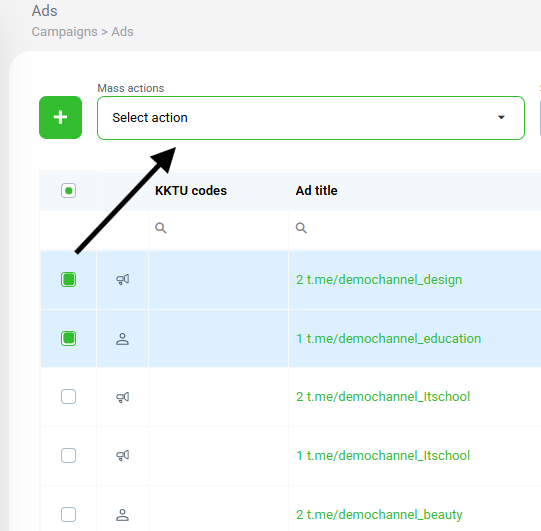Check the 2 t.me/demochannel_Itschool row checkbox
The height and width of the screenshot is (531, 541).
pyautogui.click(x=68, y=397)
